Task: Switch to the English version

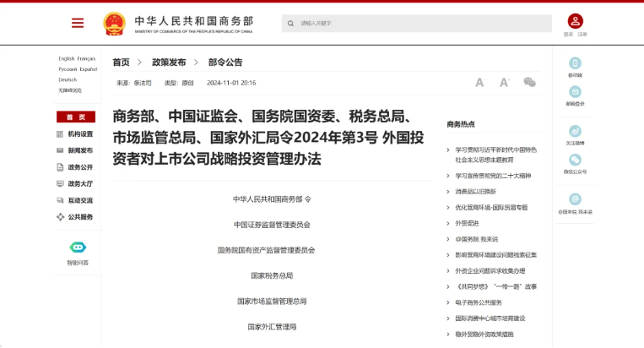Action: 67,59
